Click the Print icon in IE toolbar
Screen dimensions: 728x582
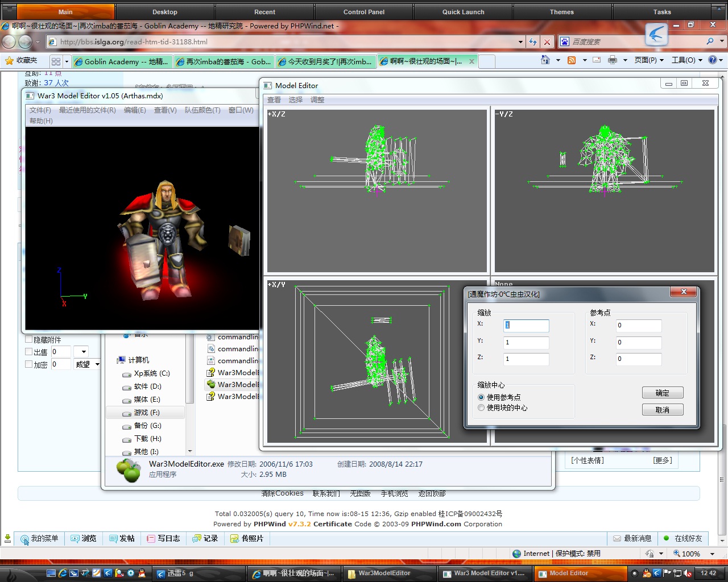tap(613, 60)
